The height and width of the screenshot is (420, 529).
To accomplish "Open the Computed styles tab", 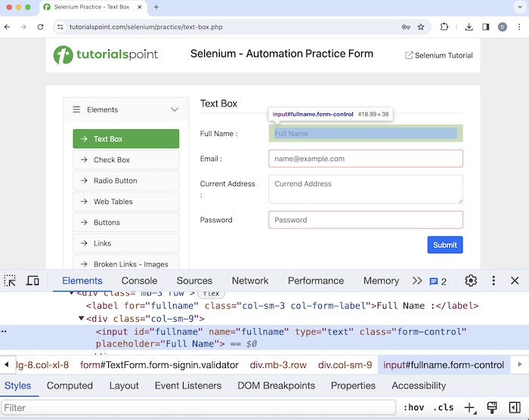I will coord(70,385).
